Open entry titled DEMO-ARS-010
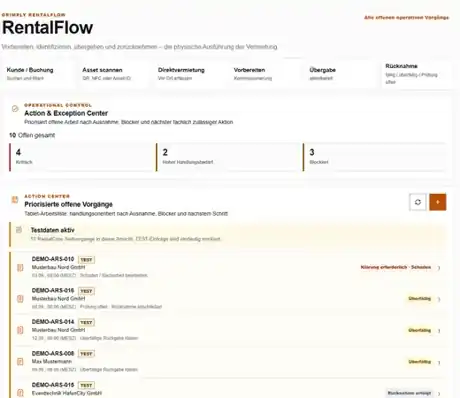The height and width of the screenshot is (398, 460). pos(53,259)
